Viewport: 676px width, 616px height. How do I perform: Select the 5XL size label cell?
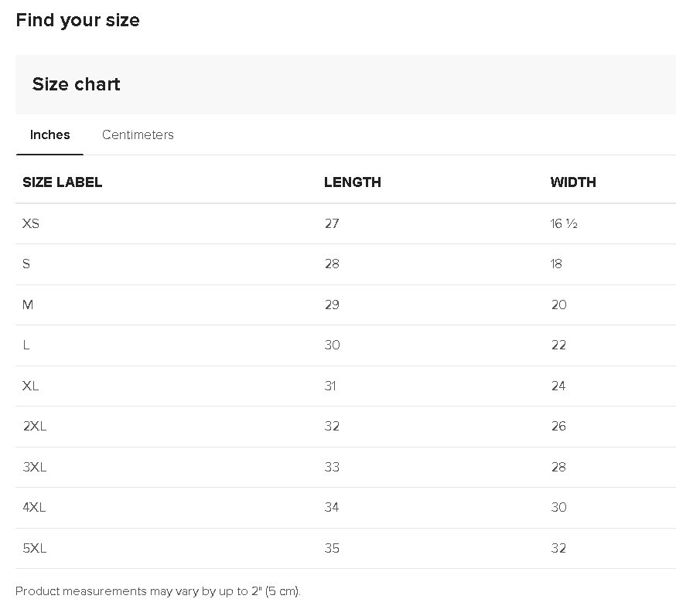pos(35,548)
